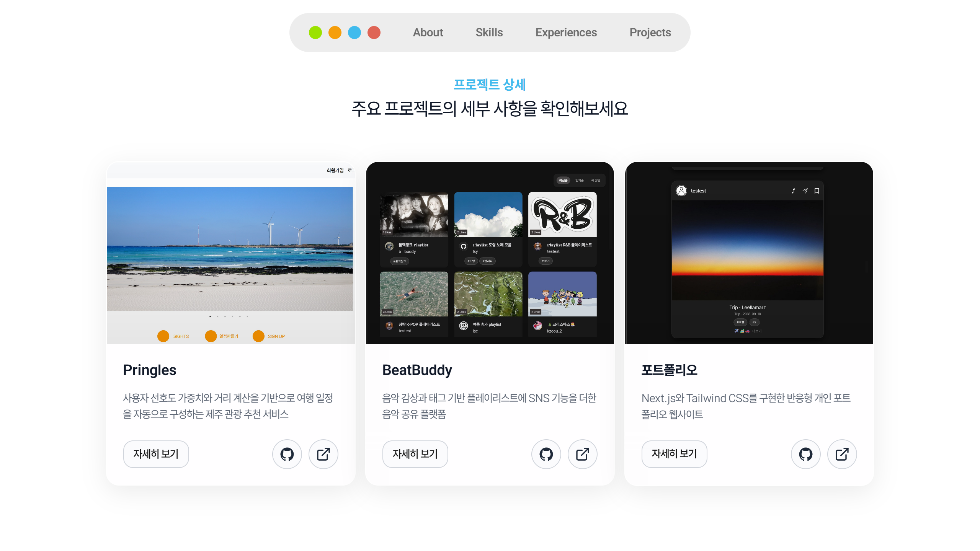This screenshot has width=980, height=551.
Task: Jump to Experiences section
Action: pos(566,33)
